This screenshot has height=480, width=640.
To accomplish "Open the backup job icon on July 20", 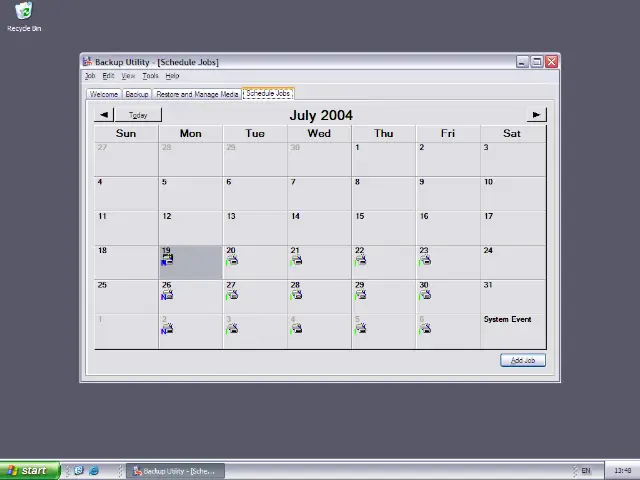I will pyautogui.click(x=232, y=260).
